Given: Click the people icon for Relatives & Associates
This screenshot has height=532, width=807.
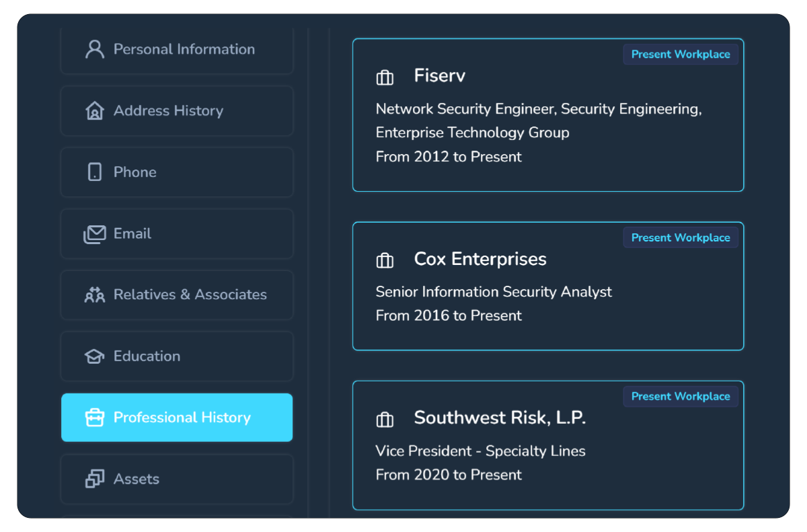Looking at the screenshot, I should [x=95, y=295].
